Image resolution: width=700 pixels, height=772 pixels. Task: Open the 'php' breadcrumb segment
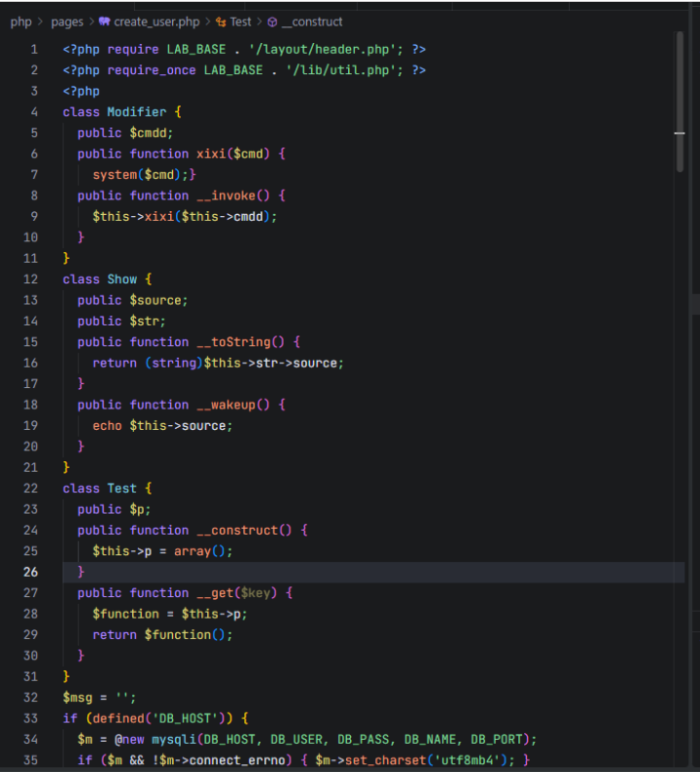click(x=21, y=22)
